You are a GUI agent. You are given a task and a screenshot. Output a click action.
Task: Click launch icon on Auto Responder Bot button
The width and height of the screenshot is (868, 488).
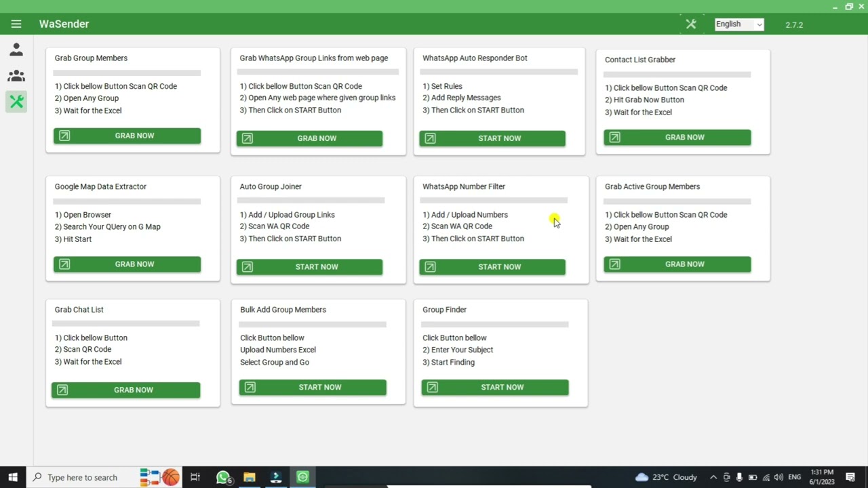[430, 138]
